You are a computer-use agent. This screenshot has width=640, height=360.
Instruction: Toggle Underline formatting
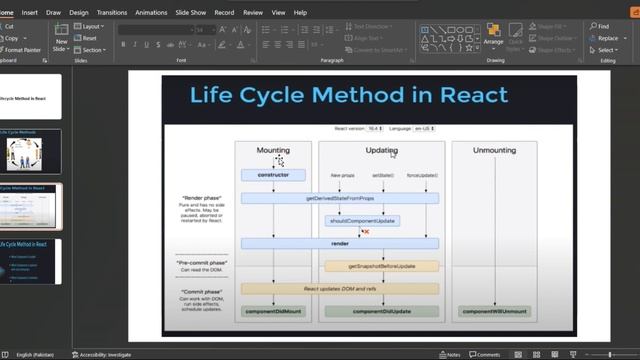point(147,44)
